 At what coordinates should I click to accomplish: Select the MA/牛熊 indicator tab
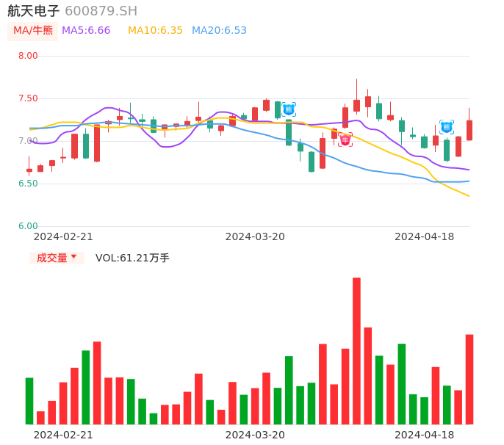click(33, 31)
